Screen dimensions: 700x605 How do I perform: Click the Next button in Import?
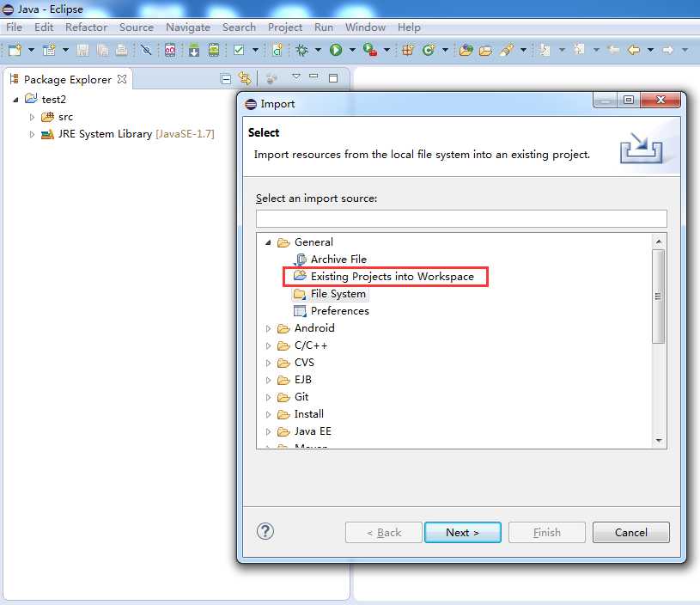click(462, 532)
